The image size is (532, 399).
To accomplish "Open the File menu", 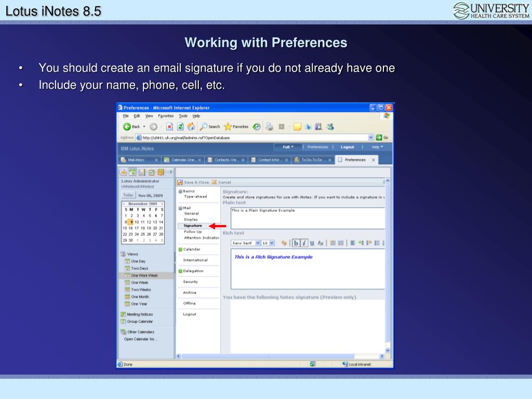I will click(126, 116).
